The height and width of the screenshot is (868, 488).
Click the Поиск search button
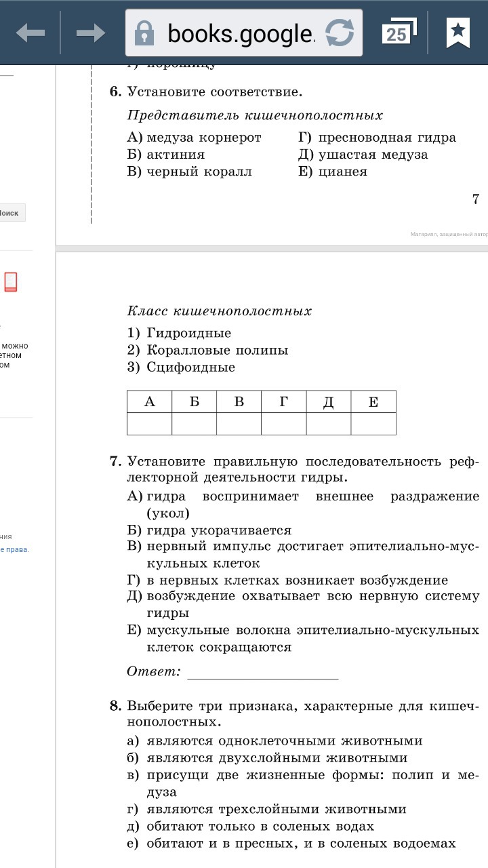[x=10, y=213]
